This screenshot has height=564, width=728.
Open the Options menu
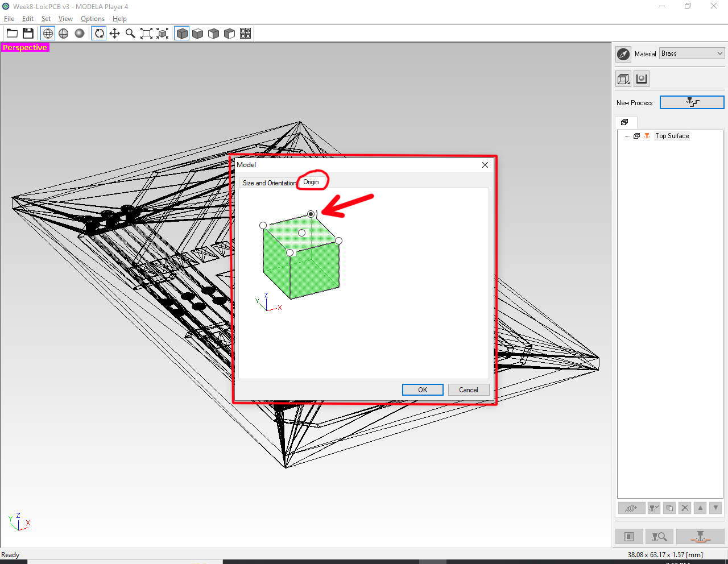[x=93, y=19]
